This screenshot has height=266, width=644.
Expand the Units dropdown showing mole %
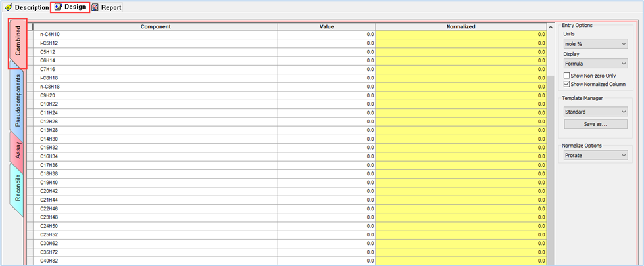595,43
